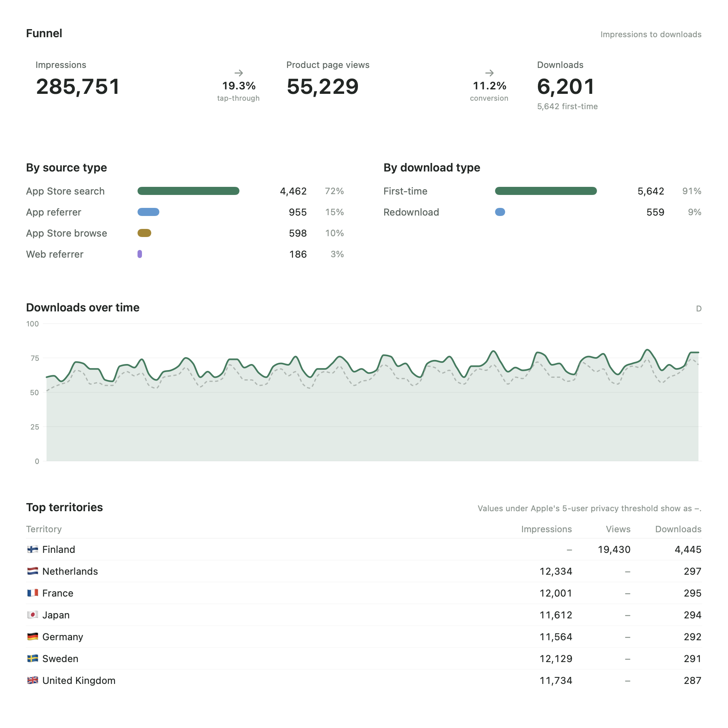Screen dimensions: 728x728
Task: Click Sweden's 12,129 impressions value
Action: pos(556,658)
